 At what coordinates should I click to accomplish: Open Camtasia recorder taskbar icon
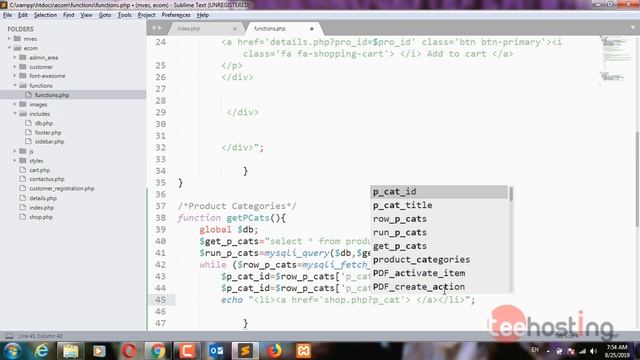pos(187,351)
